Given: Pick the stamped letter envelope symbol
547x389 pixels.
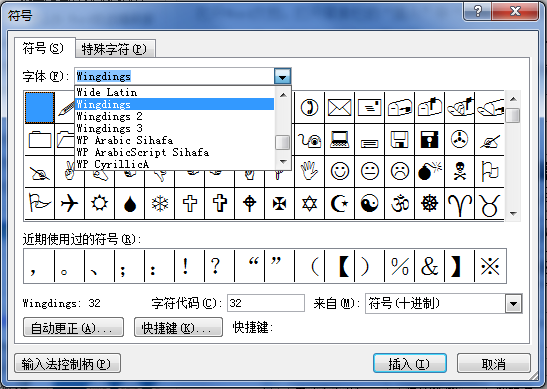Looking at the screenshot, I should click(x=369, y=107).
